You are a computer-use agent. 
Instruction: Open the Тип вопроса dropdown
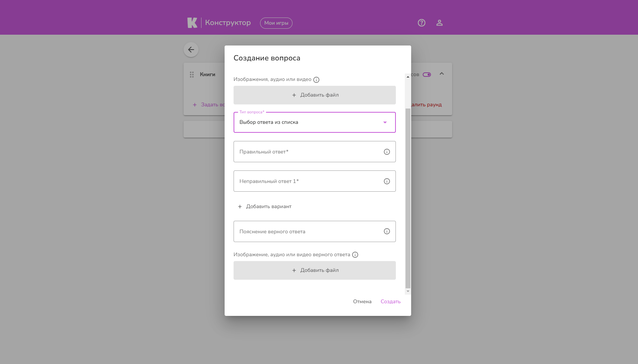pos(315,122)
